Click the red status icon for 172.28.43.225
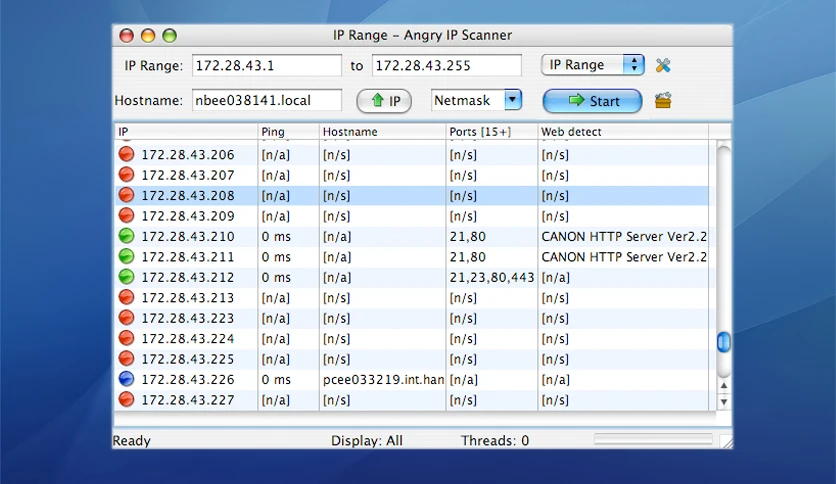 tap(126, 358)
